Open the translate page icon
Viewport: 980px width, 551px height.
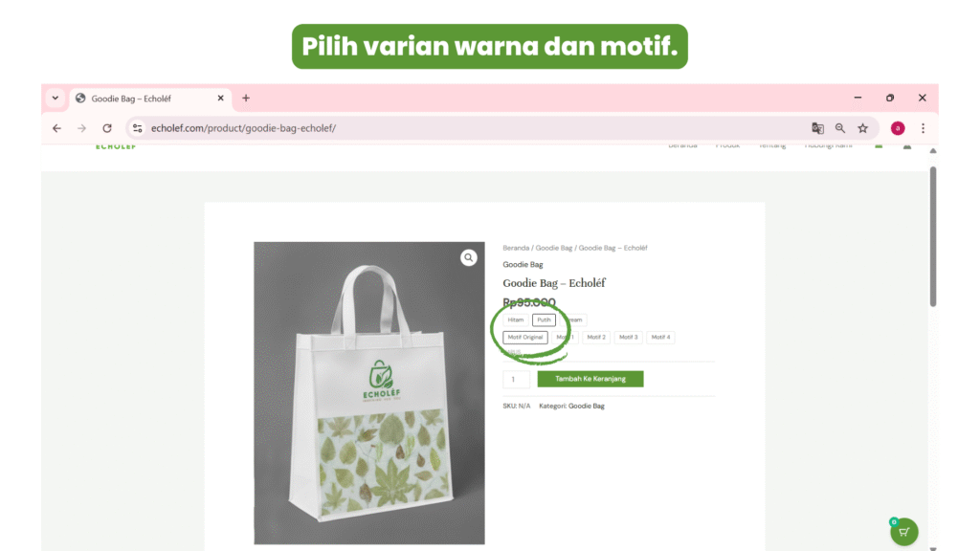click(x=817, y=128)
